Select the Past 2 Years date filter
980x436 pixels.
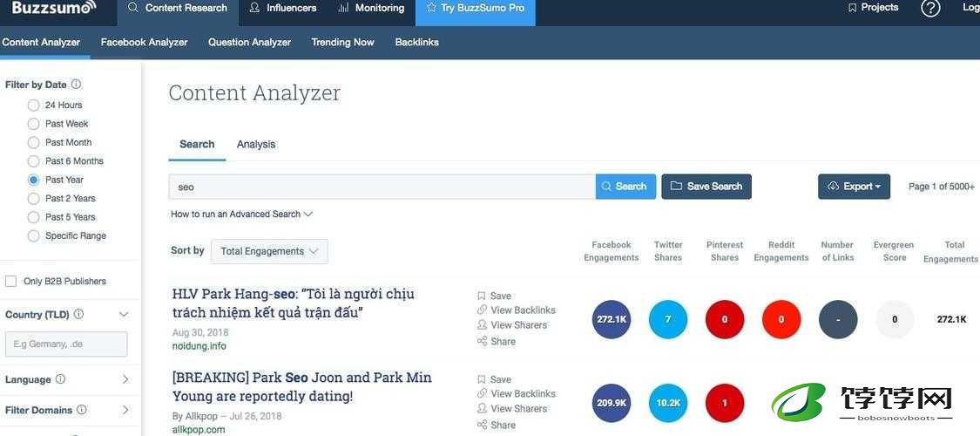point(34,198)
